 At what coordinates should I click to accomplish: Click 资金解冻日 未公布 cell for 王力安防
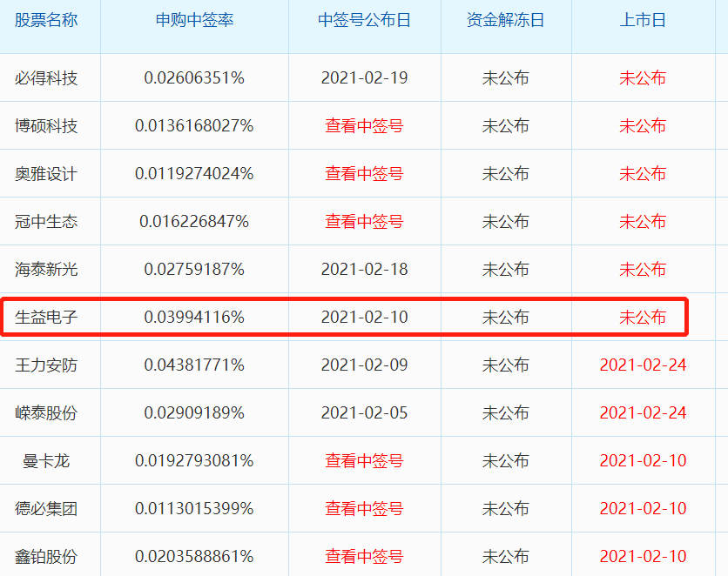(505, 365)
